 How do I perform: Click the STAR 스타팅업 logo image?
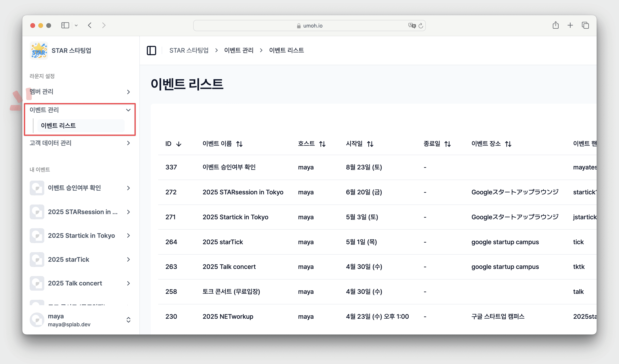[39, 51]
